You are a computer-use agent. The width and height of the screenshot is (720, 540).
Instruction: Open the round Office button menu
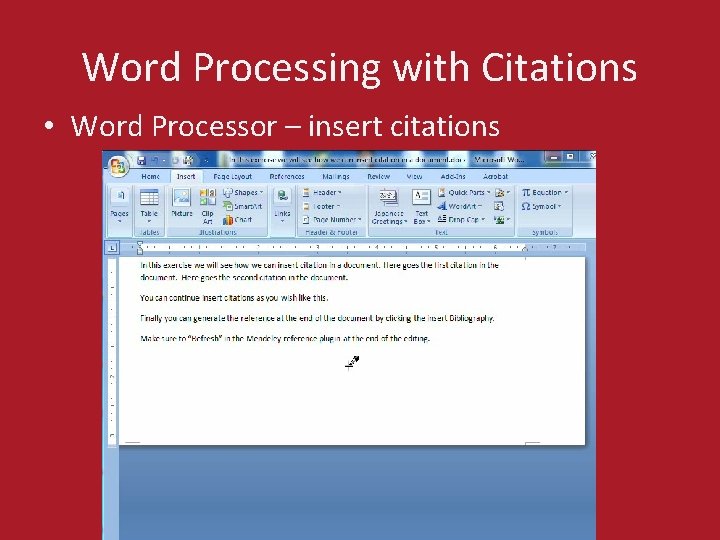(118, 166)
